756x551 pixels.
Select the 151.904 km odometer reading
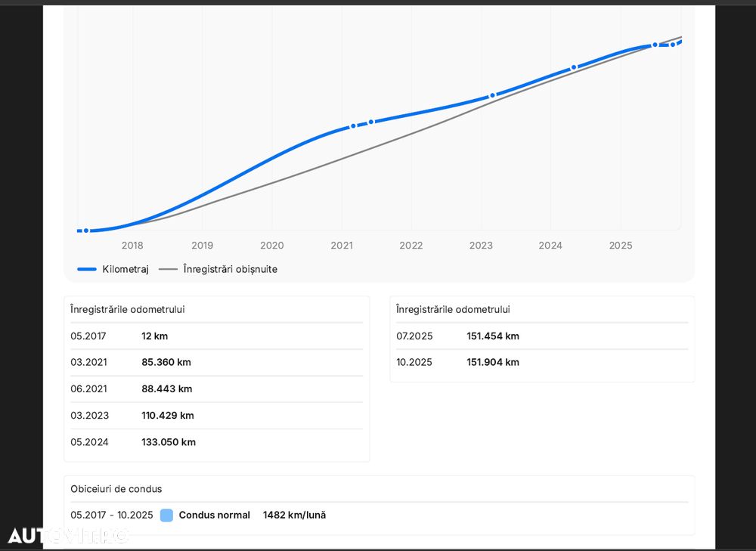click(493, 362)
